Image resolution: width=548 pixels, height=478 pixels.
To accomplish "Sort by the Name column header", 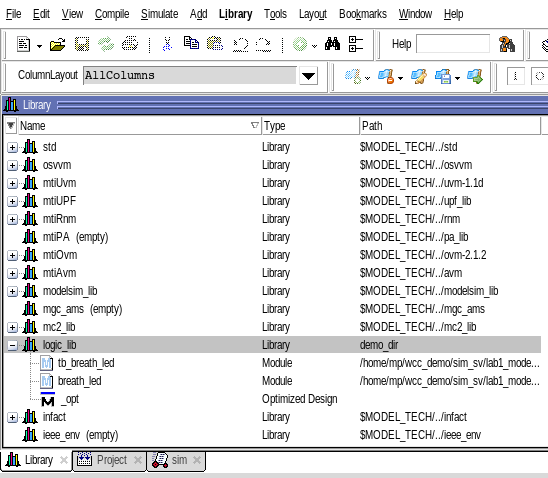I will 140,126.
